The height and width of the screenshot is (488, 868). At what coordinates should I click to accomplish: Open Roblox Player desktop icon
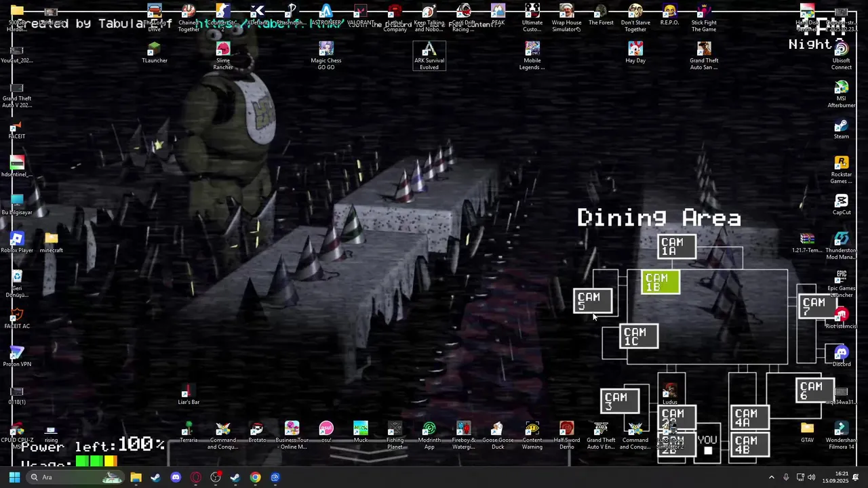pos(17,243)
